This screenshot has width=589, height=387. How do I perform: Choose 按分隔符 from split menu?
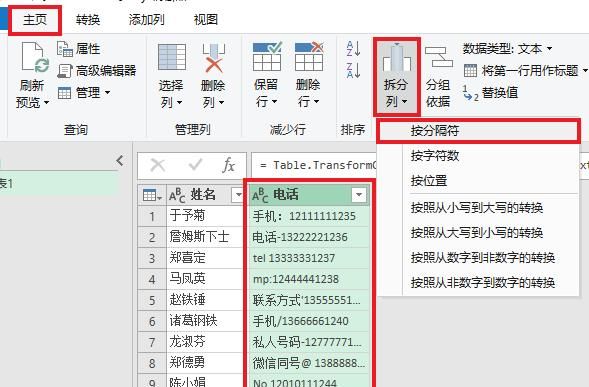click(478, 131)
